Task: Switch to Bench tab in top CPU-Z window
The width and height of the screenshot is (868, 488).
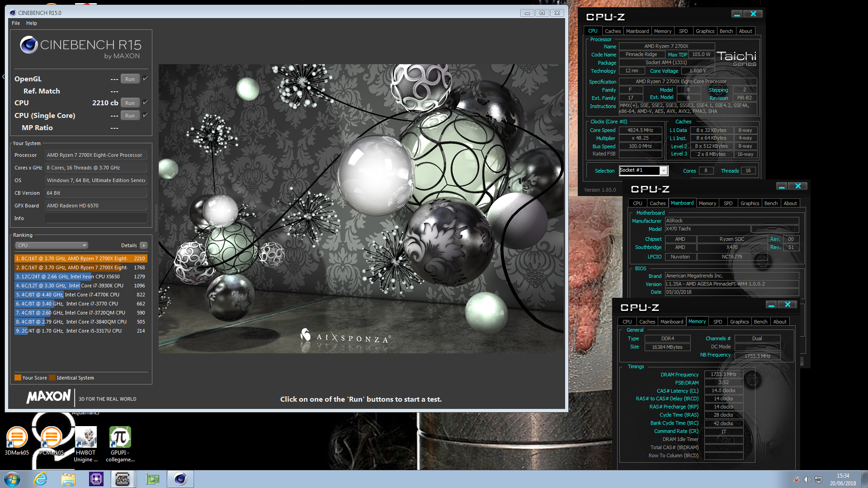Action: coord(726,31)
